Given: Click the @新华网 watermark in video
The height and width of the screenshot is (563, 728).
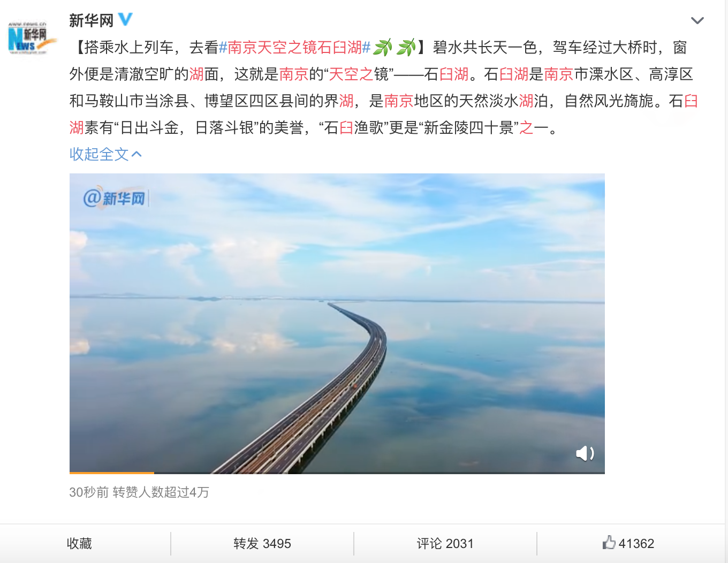Looking at the screenshot, I should tap(114, 198).
